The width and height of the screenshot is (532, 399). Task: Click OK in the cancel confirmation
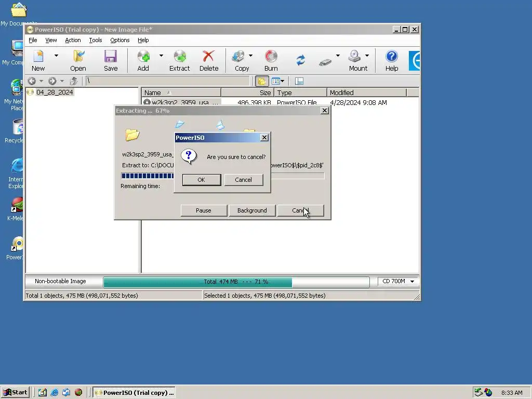point(201,180)
